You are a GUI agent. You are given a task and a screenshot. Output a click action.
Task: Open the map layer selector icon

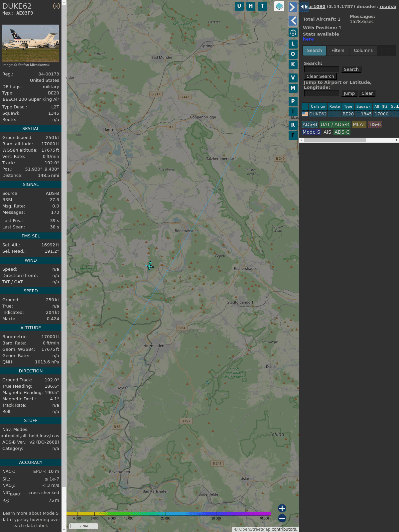tap(279, 6)
